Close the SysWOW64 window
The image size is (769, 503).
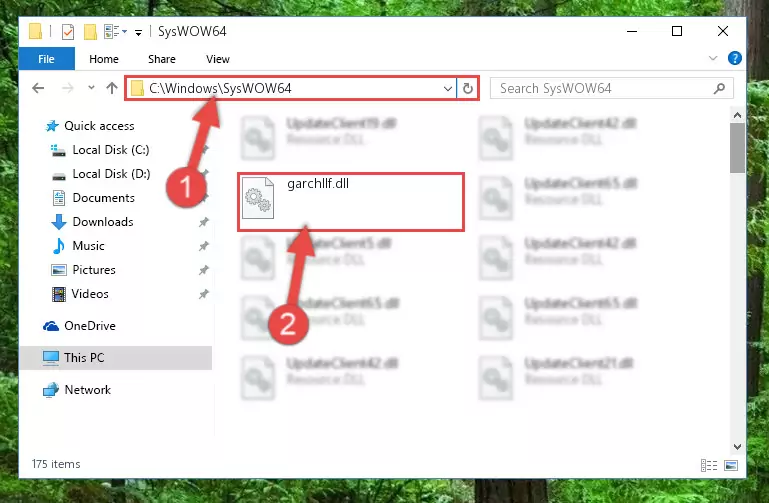(723, 31)
